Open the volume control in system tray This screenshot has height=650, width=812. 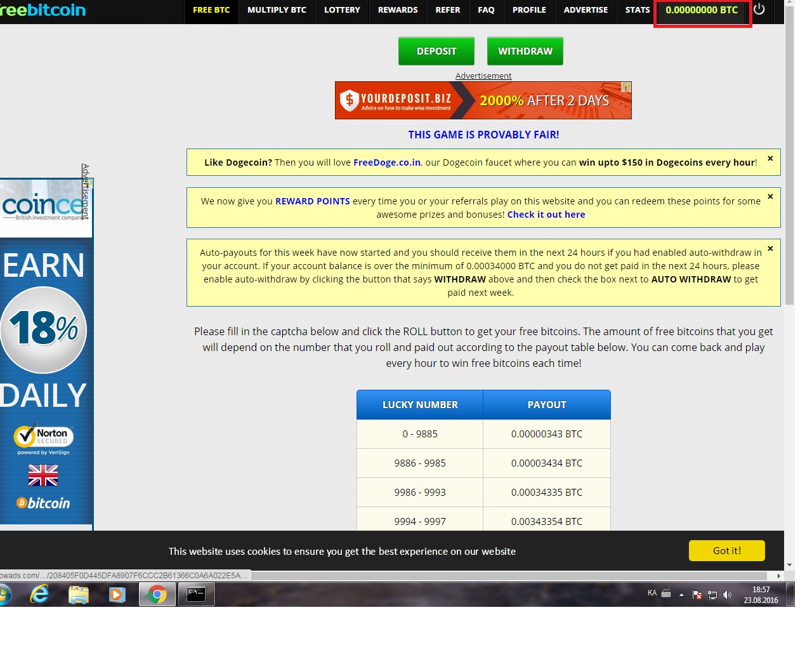[x=727, y=595]
